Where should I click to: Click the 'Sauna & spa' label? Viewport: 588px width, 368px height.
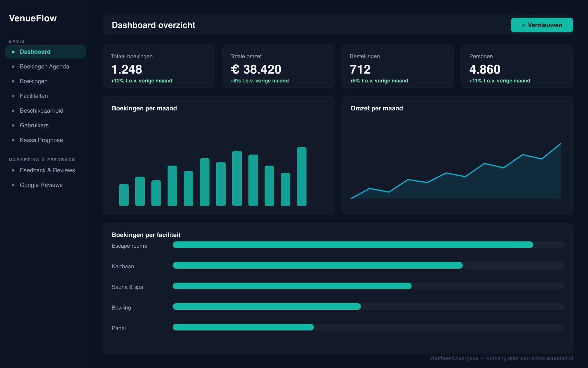pyautogui.click(x=128, y=287)
